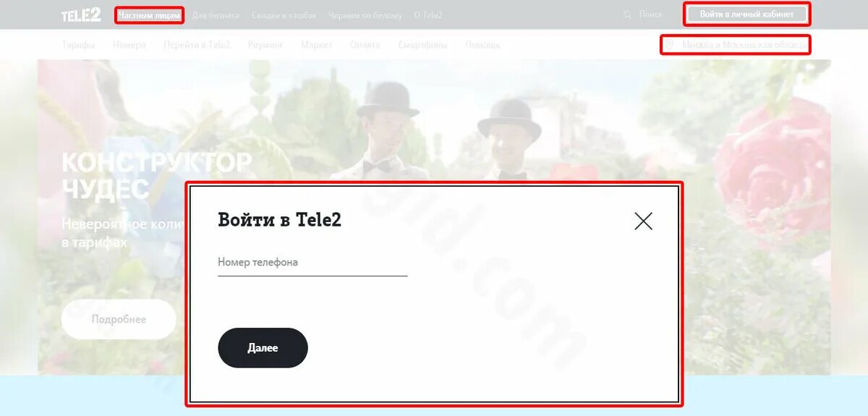
Task: Click the Tele2 logo
Action: [x=81, y=14]
